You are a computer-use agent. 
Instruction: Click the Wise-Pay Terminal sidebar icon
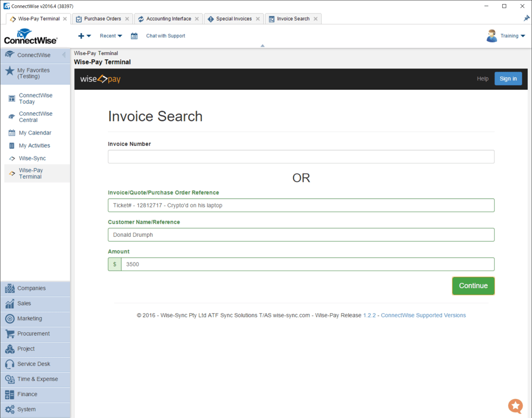point(12,173)
